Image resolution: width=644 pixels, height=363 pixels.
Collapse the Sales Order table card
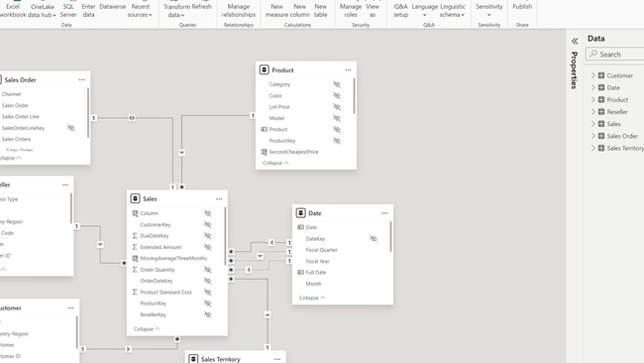point(10,158)
